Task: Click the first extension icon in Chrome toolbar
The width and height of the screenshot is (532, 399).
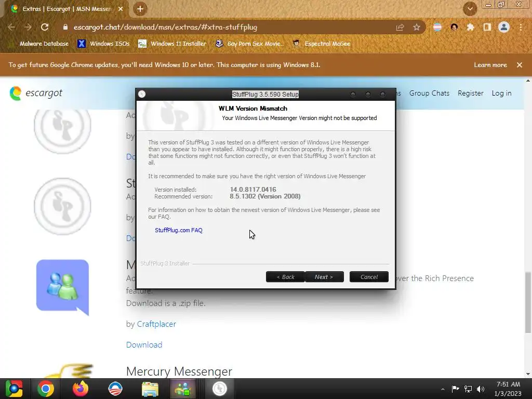Action: coord(437,27)
